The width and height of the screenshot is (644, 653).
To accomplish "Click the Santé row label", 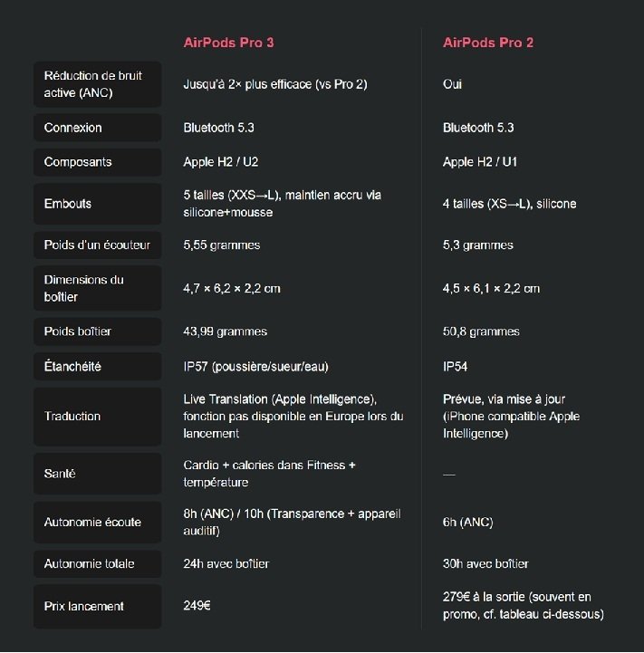I will 60,474.
